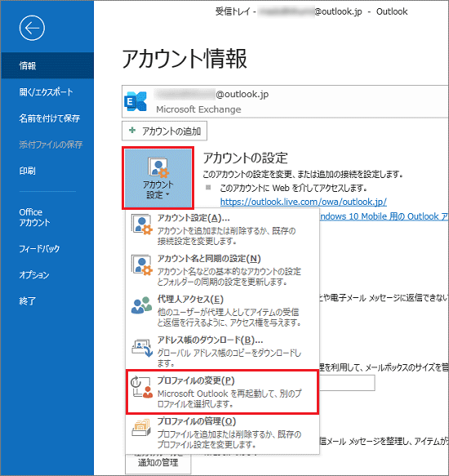Click the 代理人アクセス people icon

[141, 305]
